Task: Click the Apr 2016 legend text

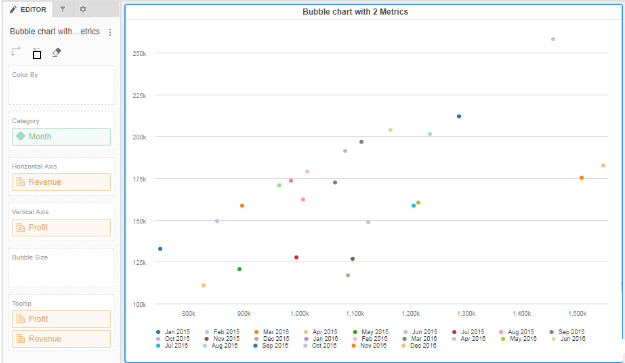Action: point(473,339)
